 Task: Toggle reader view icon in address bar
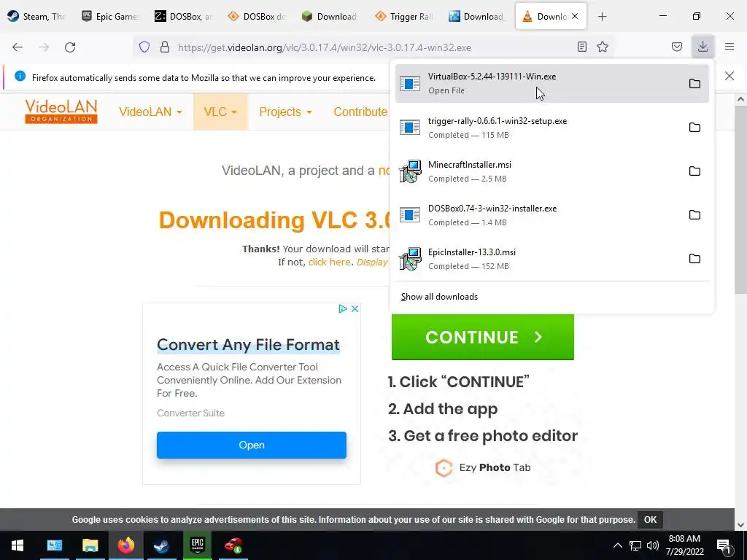click(581, 47)
